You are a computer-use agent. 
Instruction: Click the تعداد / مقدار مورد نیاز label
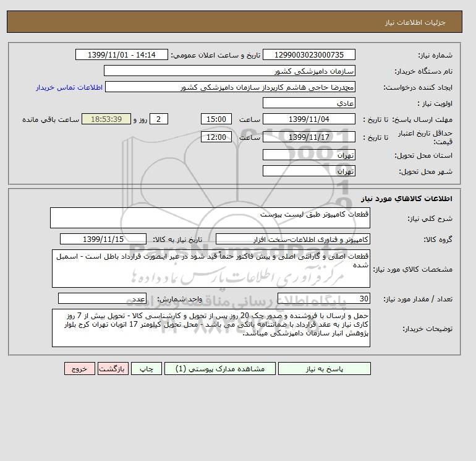click(418, 299)
